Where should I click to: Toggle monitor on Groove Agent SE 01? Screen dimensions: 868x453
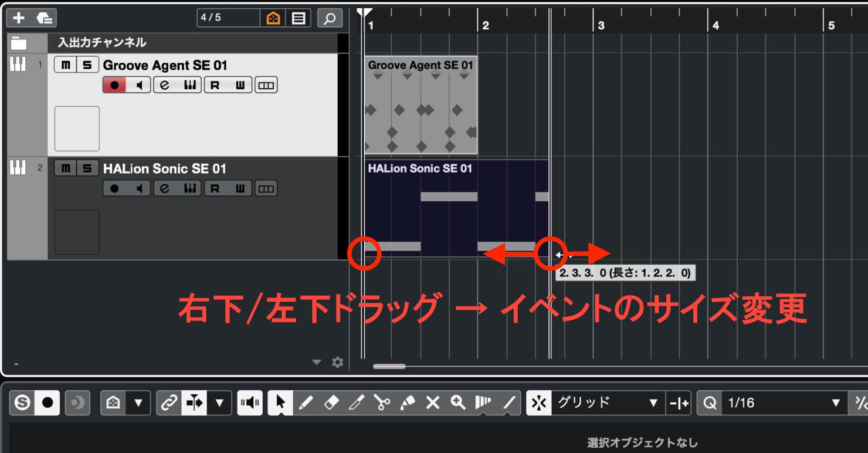139,85
